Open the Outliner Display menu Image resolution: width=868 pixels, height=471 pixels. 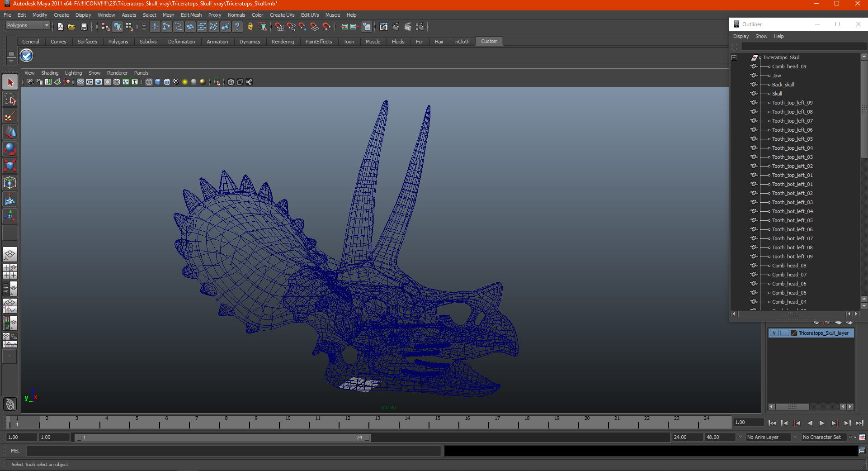[x=741, y=36]
